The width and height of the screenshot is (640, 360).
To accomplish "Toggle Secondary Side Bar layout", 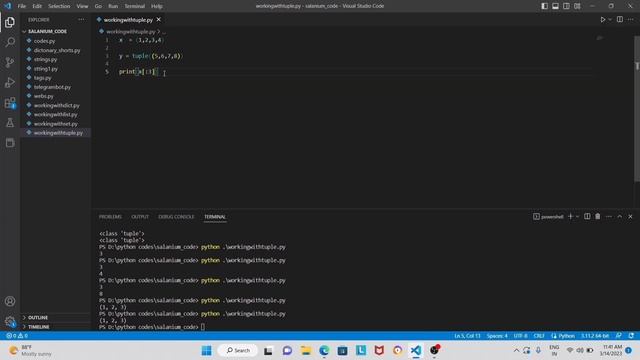I will pyautogui.click(x=567, y=6).
